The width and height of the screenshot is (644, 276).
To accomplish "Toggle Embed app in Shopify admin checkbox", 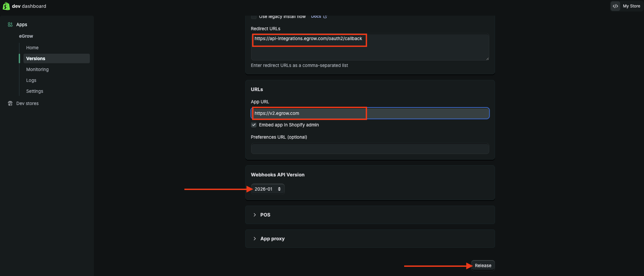I will (254, 125).
